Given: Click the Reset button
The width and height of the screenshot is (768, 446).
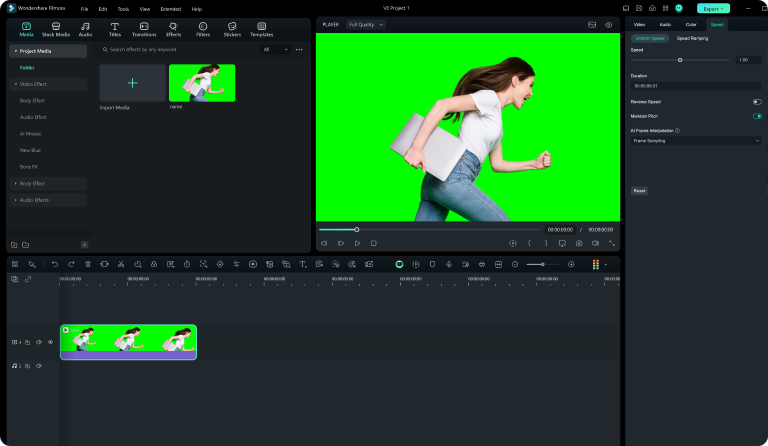Looking at the screenshot, I should 639,191.
